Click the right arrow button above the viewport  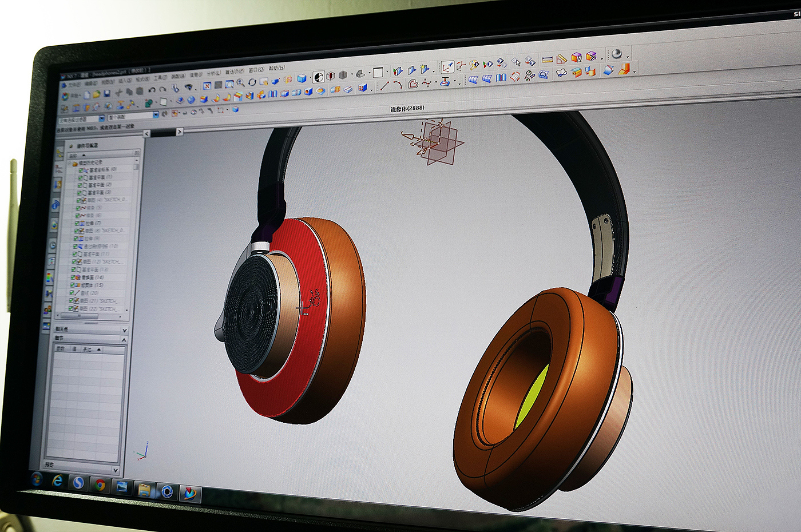coord(179,132)
